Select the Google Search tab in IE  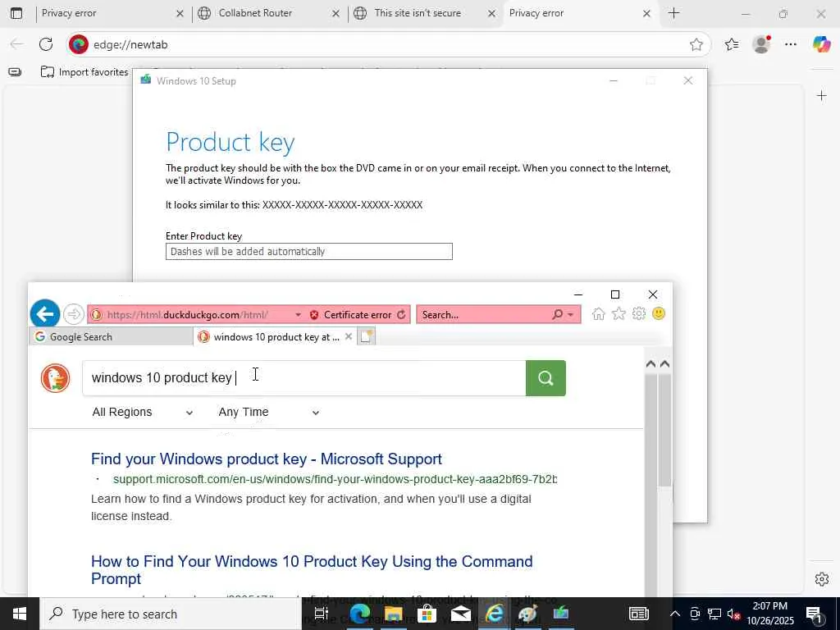point(111,336)
